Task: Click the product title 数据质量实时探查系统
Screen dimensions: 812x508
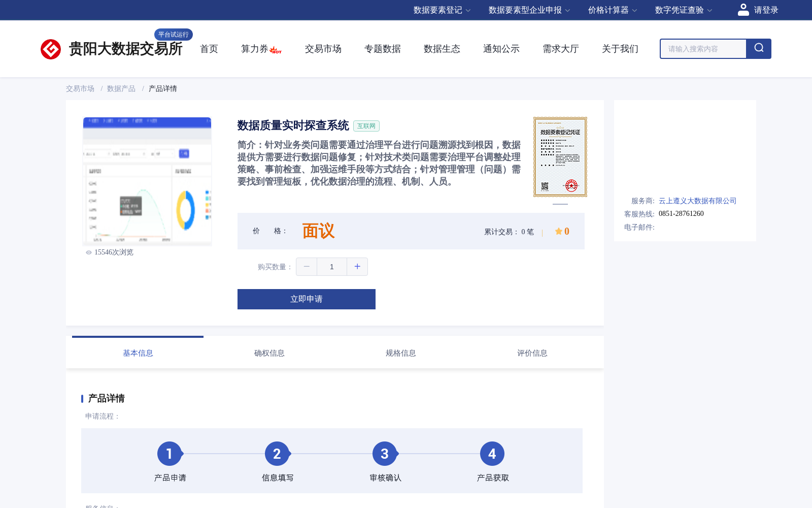Action: pyautogui.click(x=293, y=125)
